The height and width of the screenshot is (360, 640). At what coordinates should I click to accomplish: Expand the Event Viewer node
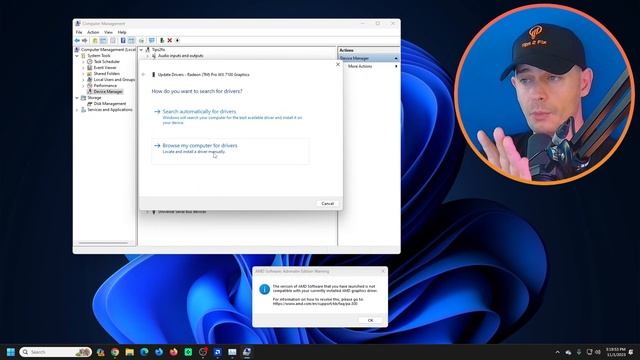click(x=83, y=68)
